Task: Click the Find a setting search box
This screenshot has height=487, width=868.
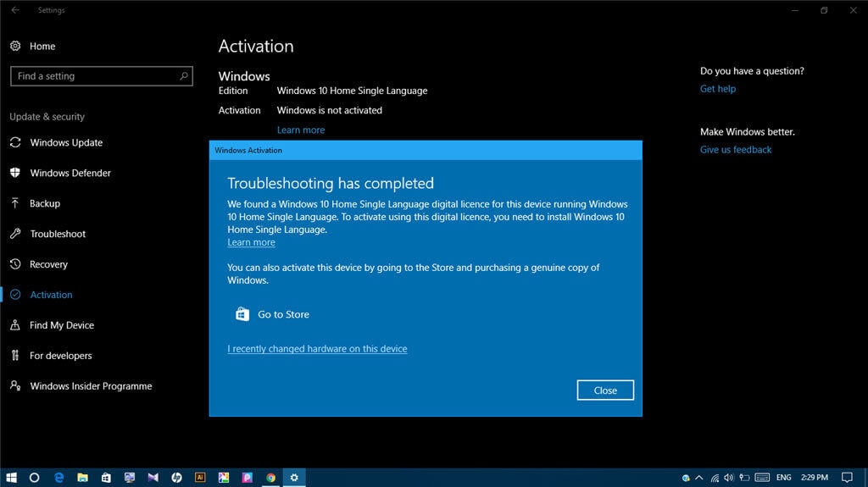Action: 102,76
